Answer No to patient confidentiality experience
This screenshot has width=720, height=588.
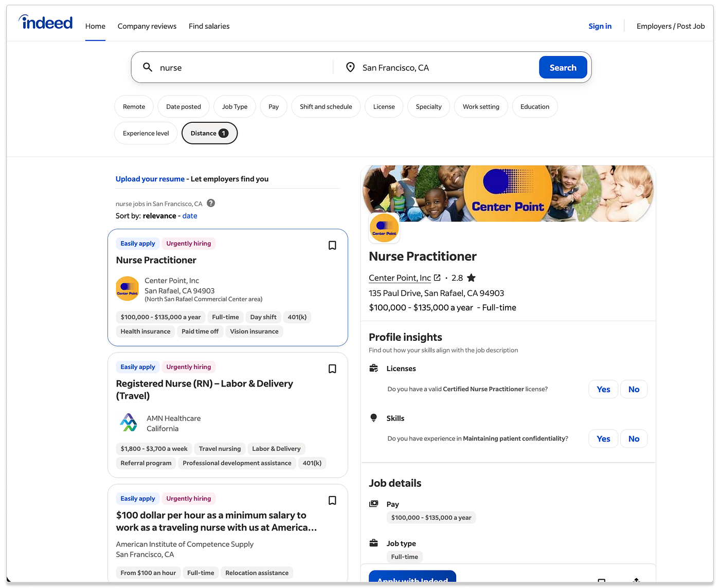pos(634,438)
